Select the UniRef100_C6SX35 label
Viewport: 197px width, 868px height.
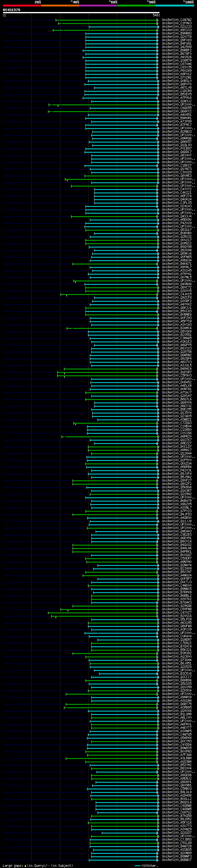pyautogui.click(x=176, y=67)
